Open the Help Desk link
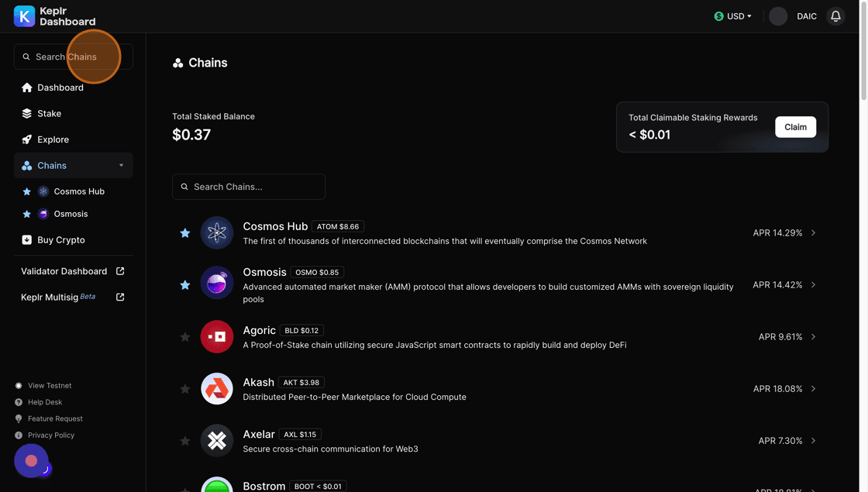 (x=45, y=402)
